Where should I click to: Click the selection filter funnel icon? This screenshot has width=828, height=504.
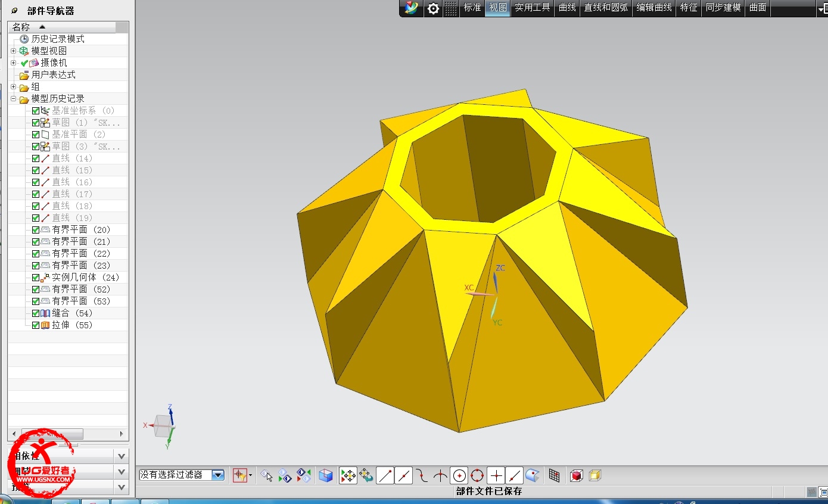coord(239,475)
